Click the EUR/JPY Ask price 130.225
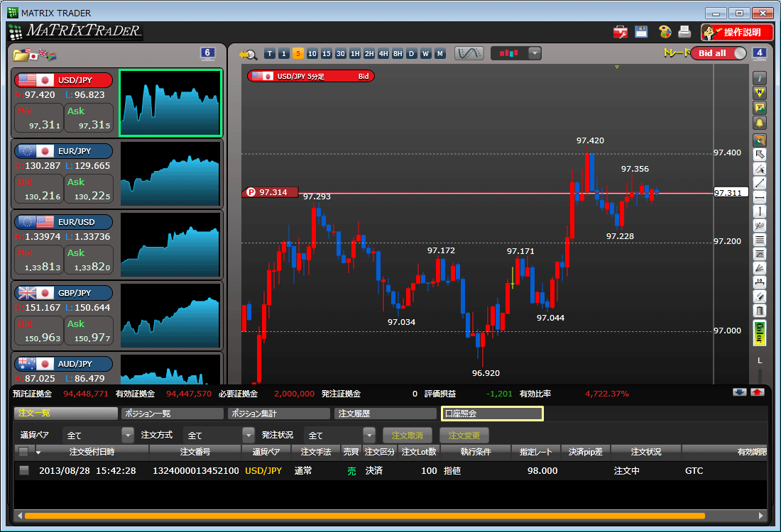The height and width of the screenshot is (532, 781). pyautogui.click(x=89, y=189)
